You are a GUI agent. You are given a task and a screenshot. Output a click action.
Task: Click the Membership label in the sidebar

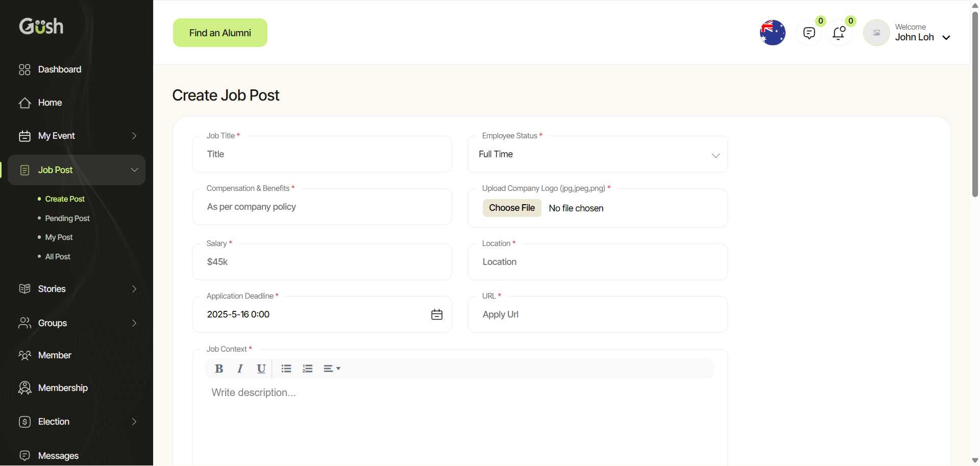click(63, 388)
